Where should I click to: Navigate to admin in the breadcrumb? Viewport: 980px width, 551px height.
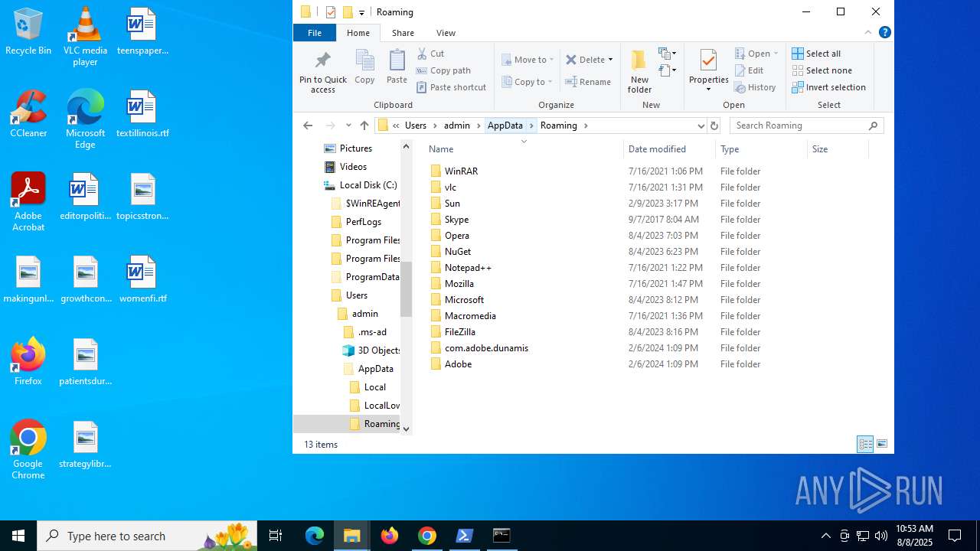[x=457, y=126]
